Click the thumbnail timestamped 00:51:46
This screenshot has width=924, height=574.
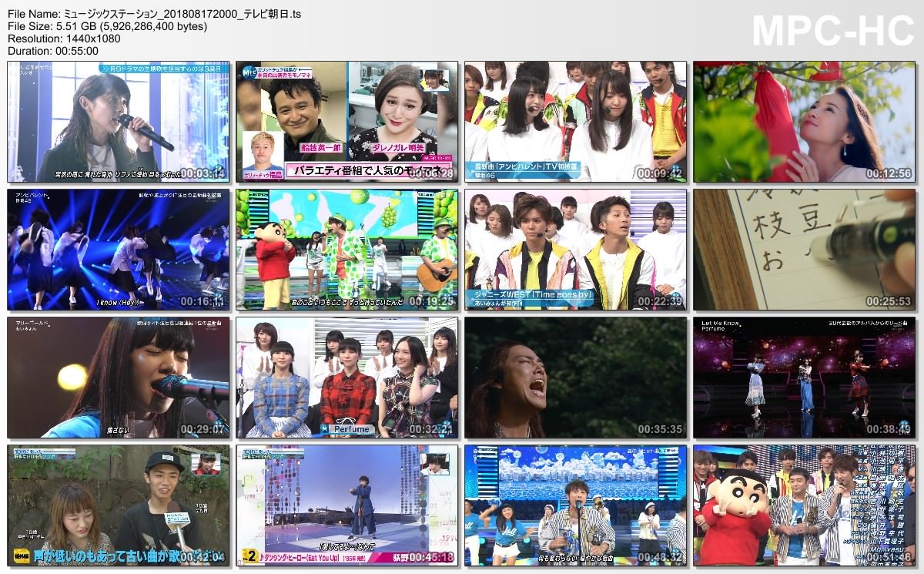pos(804,505)
